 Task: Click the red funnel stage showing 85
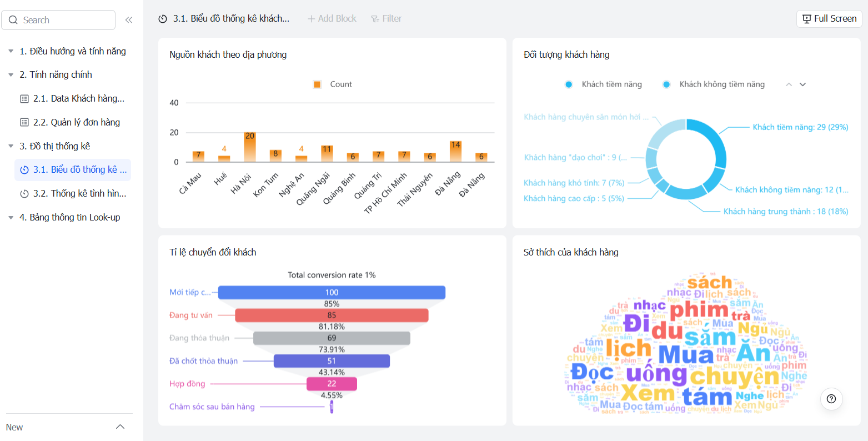tap(332, 315)
